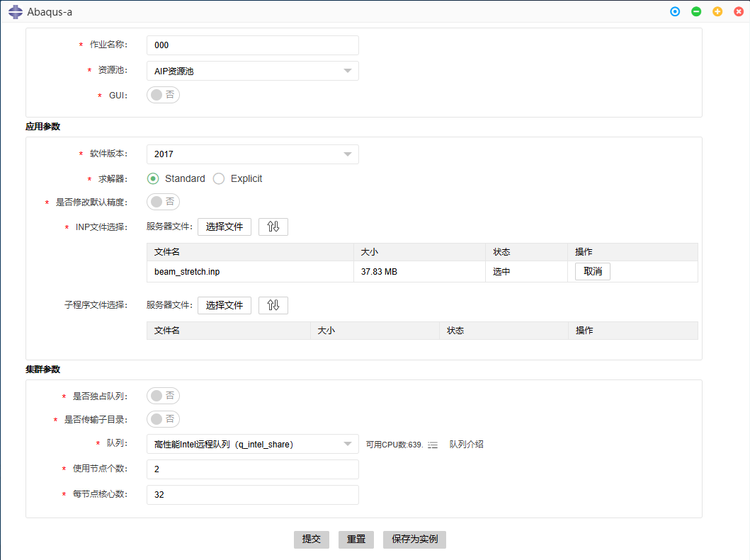This screenshot has width=750, height=560.
Task: Click the transfer arrows icon for subroutine file
Action: (x=273, y=305)
